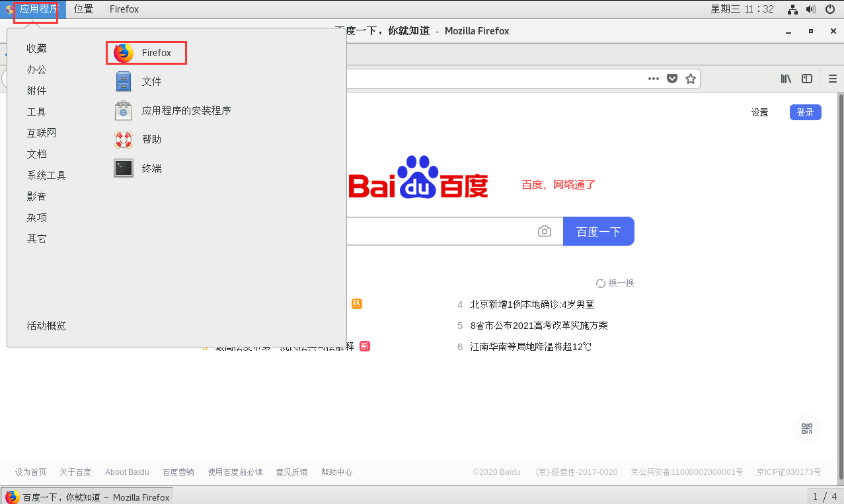Select the 系统工具 system tools category
The image size is (844, 504).
[x=46, y=175]
